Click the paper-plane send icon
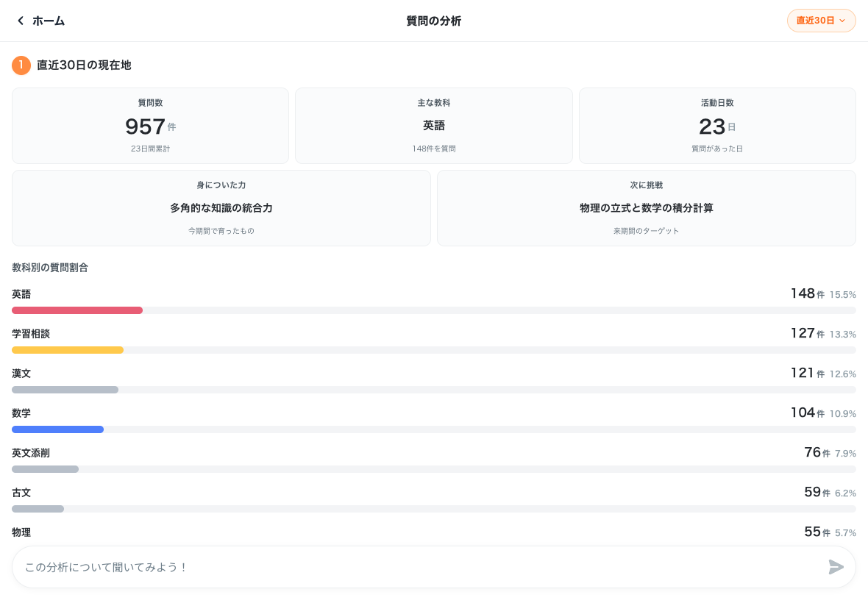The image size is (868, 603). point(836,566)
